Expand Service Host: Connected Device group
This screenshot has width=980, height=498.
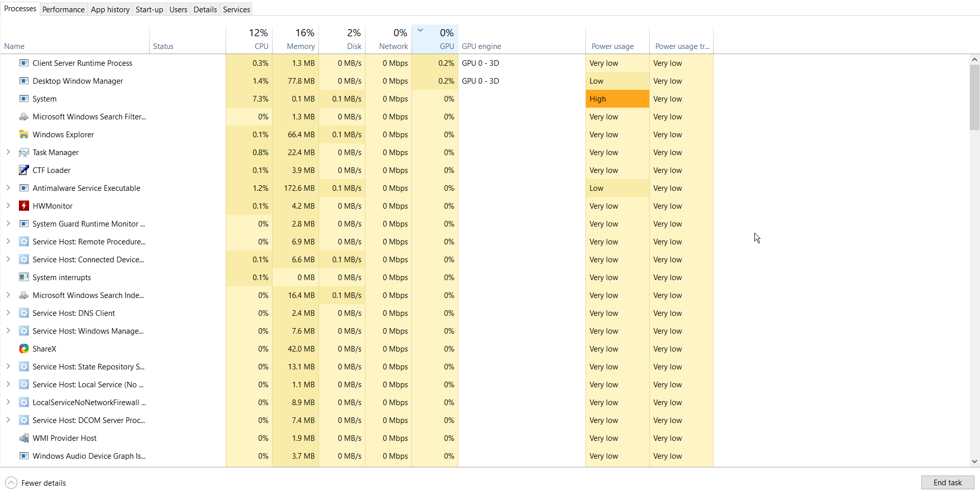[x=8, y=259]
